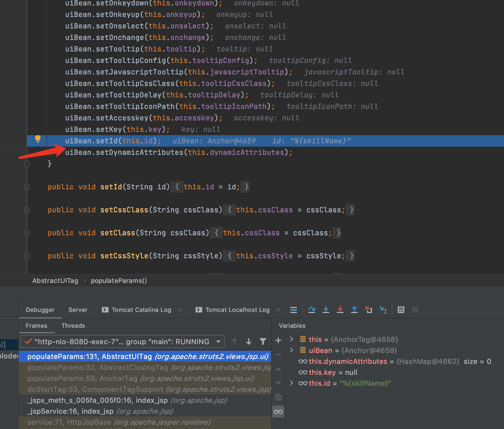This screenshot has width=504, height=429.
Task: Click Force Step Into red arrow icon
Action: pos(340,310)
